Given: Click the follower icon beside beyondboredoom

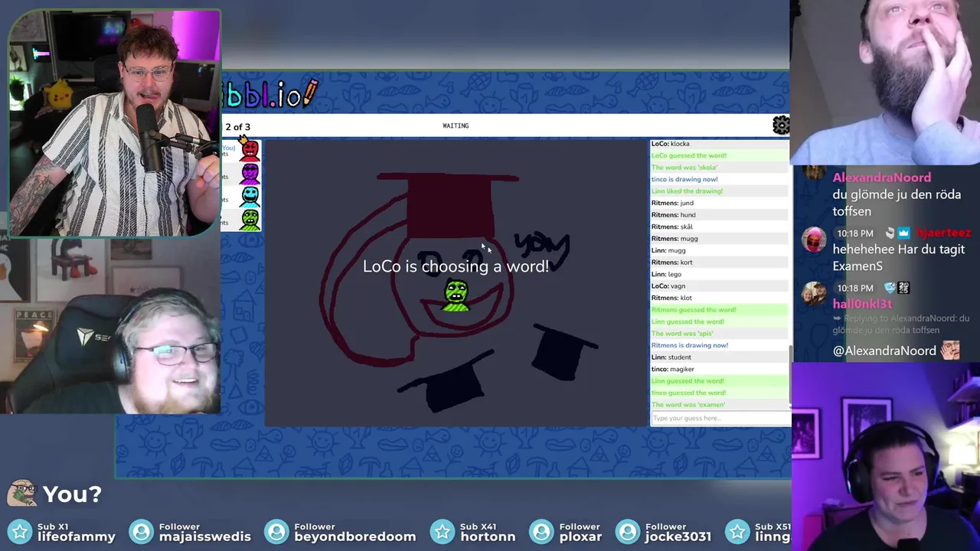Looking at the screenshot, I should click(276, 531).
